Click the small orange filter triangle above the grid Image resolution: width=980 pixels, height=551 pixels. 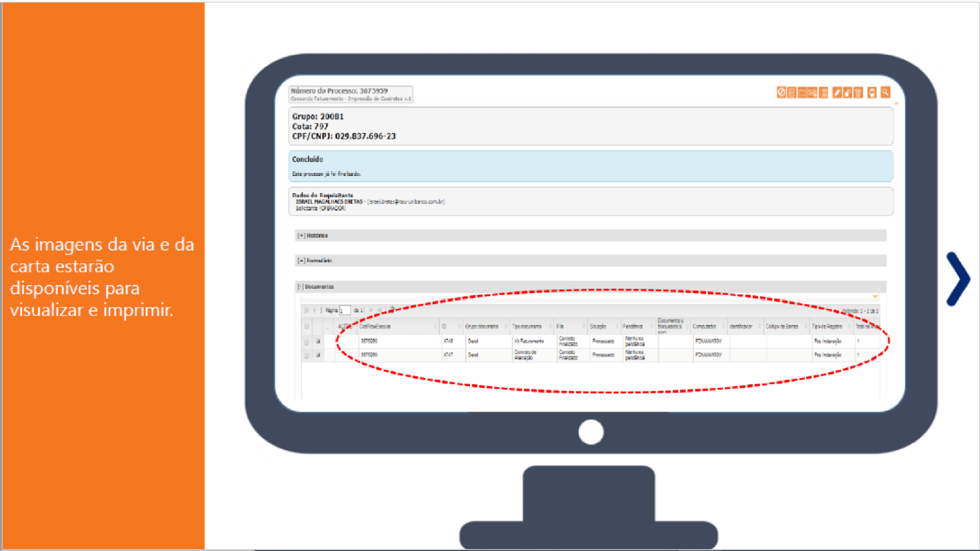coord(875,297)
